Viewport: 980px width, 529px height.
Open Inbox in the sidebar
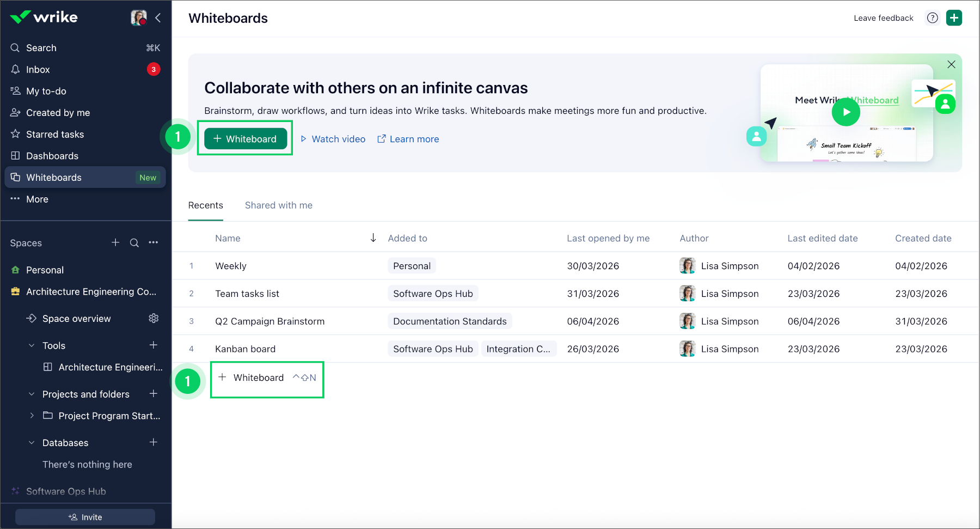tap(38, 70)
